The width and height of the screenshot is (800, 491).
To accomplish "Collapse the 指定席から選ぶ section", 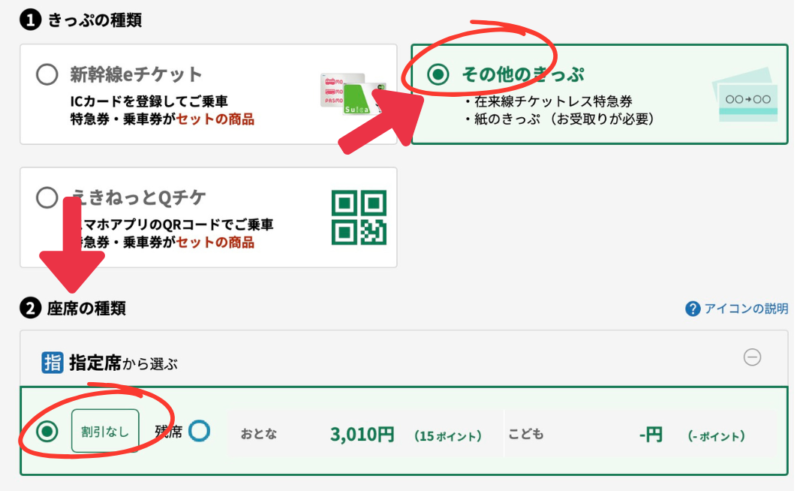I will [x=752, y=357].
